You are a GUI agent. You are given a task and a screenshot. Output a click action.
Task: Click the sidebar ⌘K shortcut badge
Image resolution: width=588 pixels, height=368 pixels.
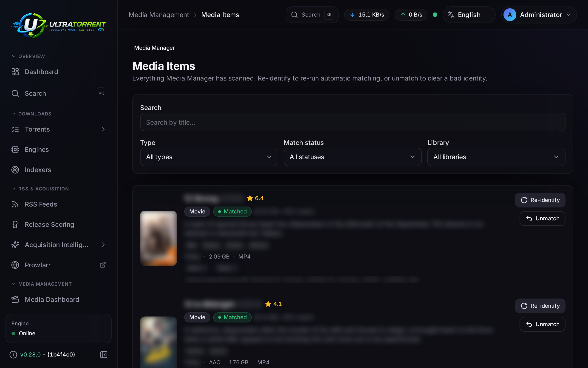(102, 93)
